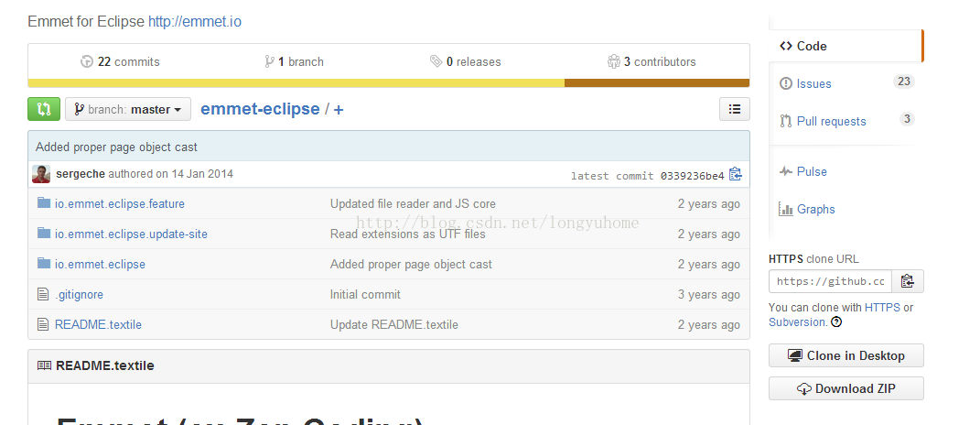Click the folder icon of io.emmet.eclipse row
The height and width of the screenshot is (425, 980).
(x=43, y=263)
